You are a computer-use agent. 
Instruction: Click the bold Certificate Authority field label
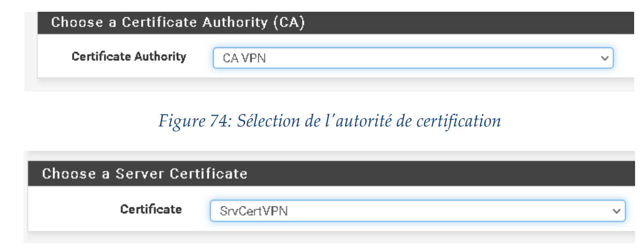coord(128,57)
